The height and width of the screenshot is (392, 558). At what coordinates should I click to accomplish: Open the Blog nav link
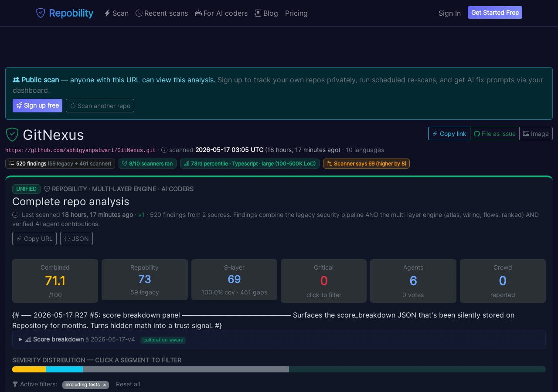point(266,13)
